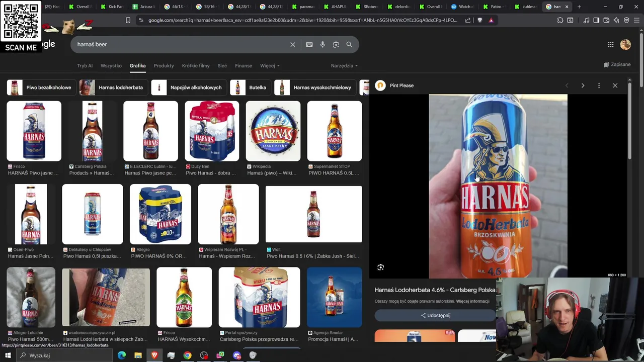The height and width of the screenshot is (362, 644).
Task: Open the Google account avatar
Action: [x=625, y=45]
